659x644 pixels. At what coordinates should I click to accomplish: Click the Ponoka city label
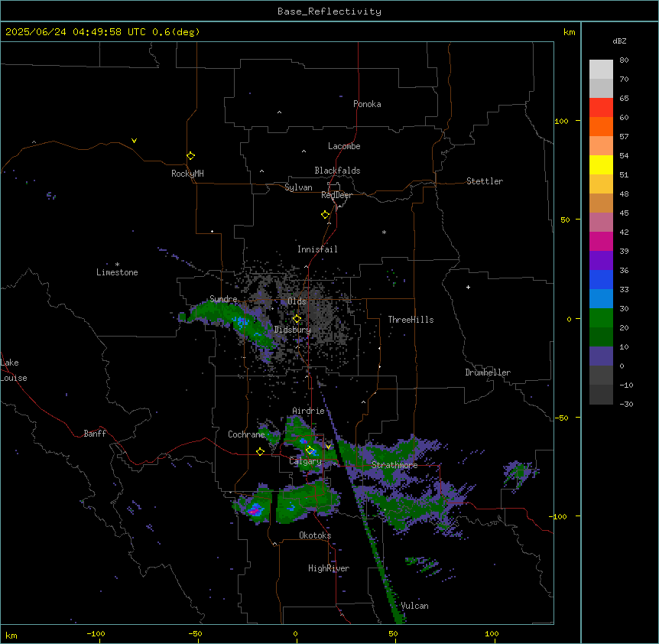pyautogui.click(x=367, y=104)
